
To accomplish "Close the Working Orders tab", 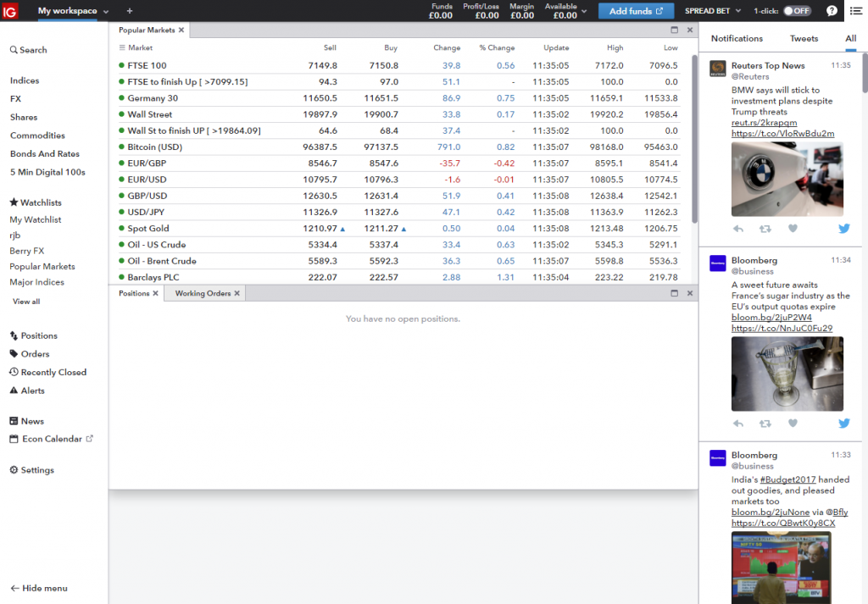I will point(237,293).
